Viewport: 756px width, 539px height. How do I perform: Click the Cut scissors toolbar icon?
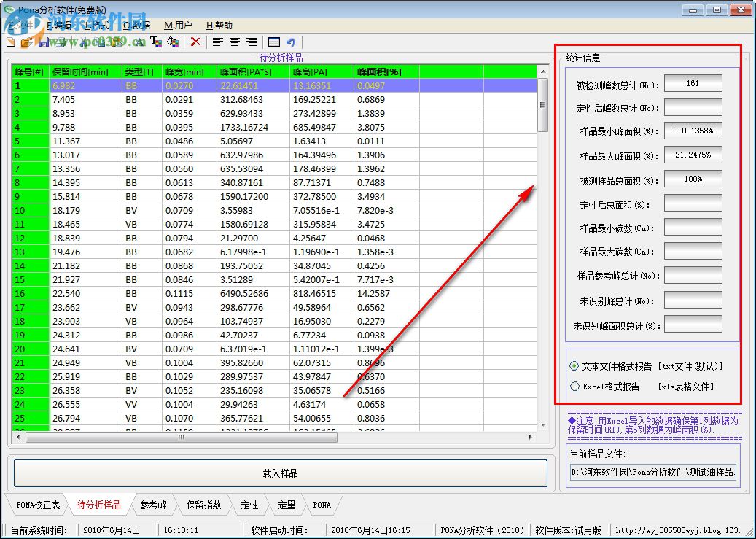click(84, 42)
